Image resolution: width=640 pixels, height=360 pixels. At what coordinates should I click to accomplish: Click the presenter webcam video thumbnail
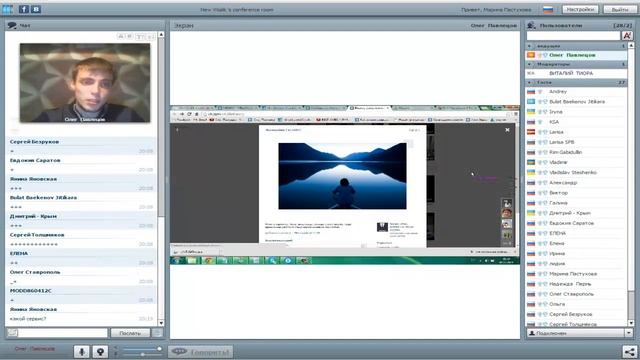tap(85, 83)
